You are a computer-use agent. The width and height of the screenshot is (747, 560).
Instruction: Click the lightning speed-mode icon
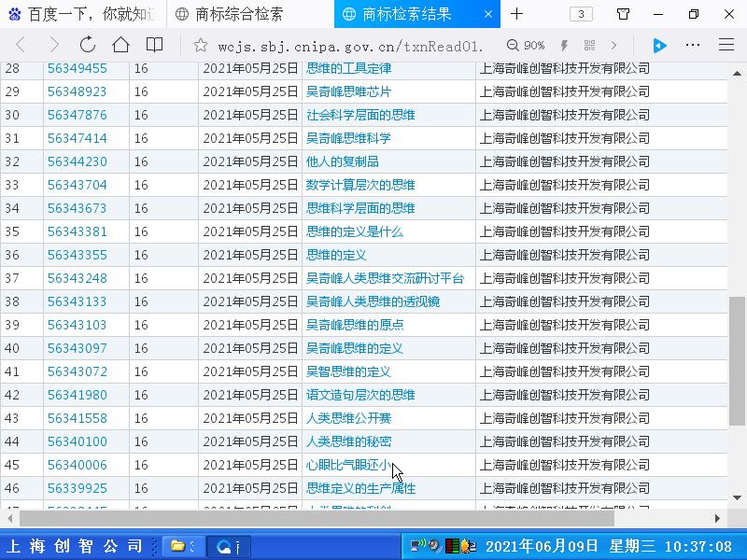tap(564, 46)
